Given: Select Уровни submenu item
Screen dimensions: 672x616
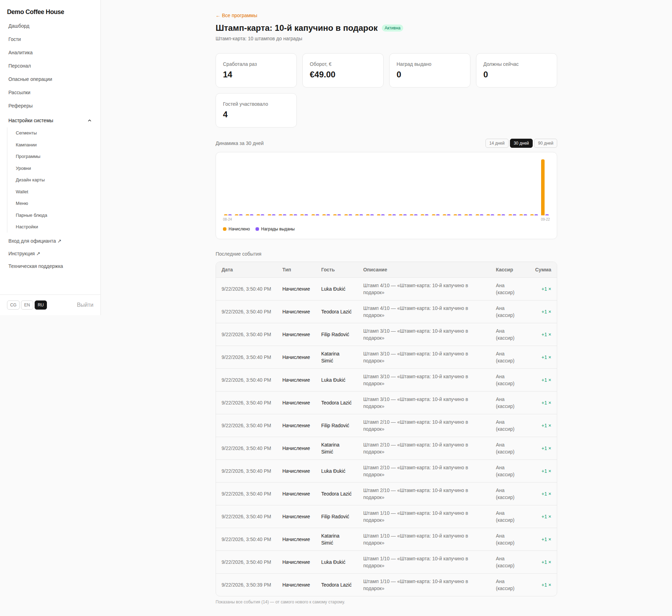Looking at the screenshot, I should 23,168.
